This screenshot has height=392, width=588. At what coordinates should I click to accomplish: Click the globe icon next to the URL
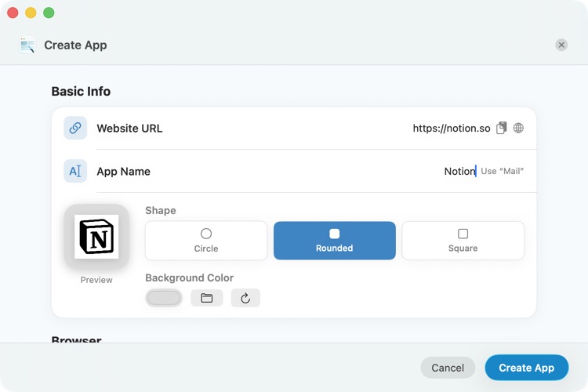pyautogui.click(x=518, y=128)
